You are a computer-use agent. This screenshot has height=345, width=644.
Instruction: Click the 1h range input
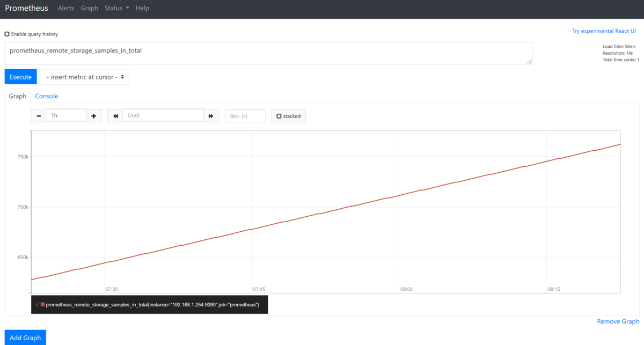point(66,115)
